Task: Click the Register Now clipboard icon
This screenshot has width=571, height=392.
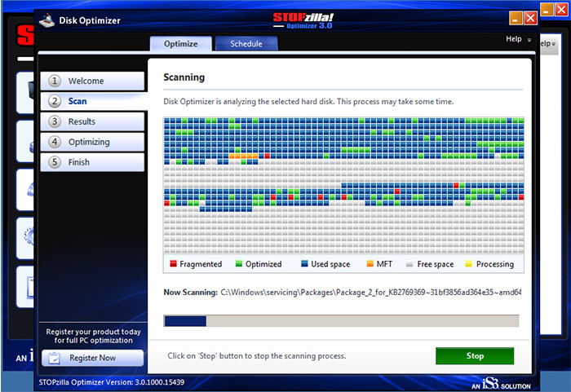Action: pos(55,358)
